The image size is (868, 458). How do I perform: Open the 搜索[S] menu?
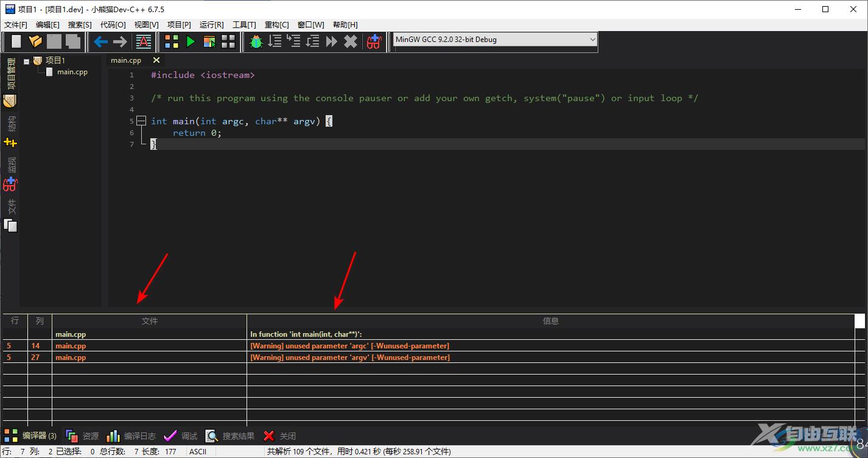80,25
